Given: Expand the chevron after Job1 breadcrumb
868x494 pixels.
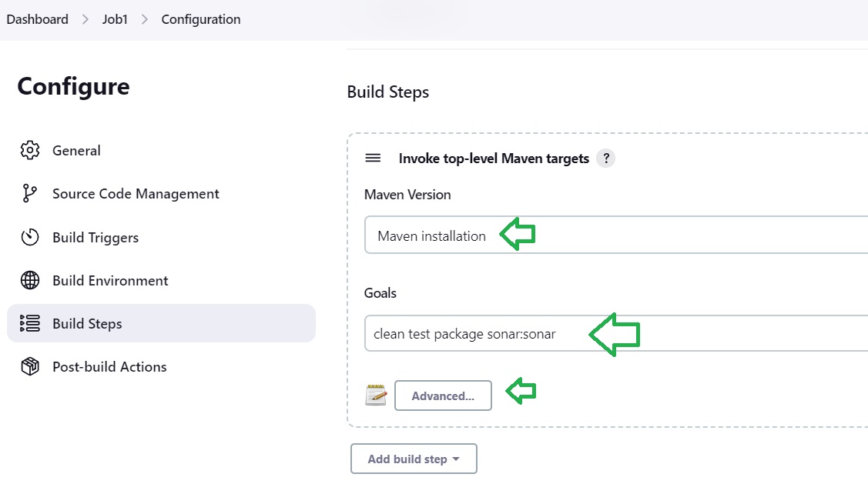Looking at the screenshot, I should pyautogui.click(x=145, y=19).
